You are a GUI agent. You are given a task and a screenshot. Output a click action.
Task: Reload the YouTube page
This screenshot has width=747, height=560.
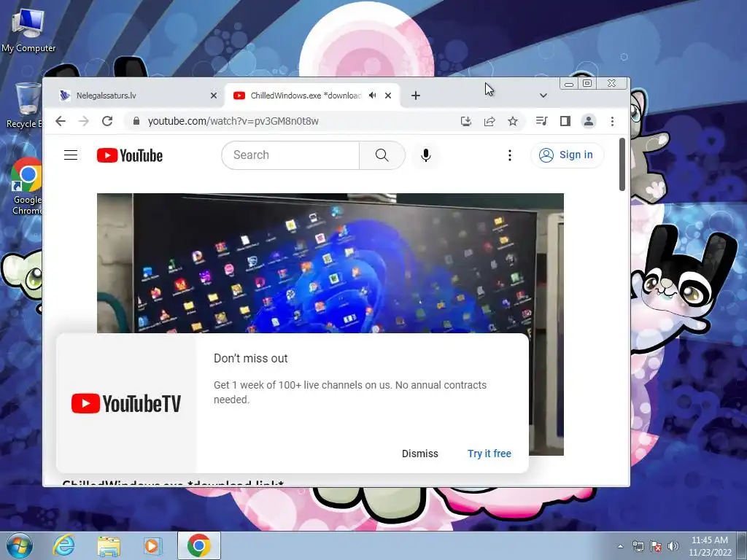click(x=107, y=121)
